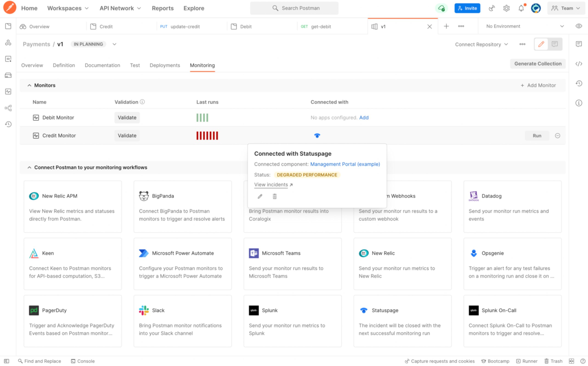The width and height of the screenshot is (588, 366).
Task: Open Mock Servers icon in the sidebar
Action: tap(8, 75)
